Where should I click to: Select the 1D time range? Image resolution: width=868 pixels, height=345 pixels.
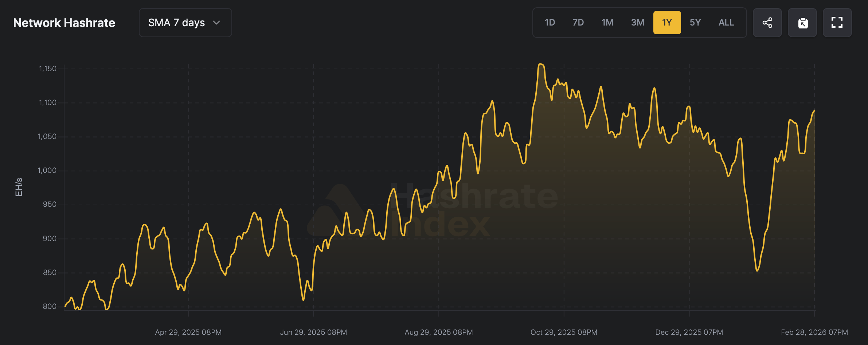[x=550, y=23]
